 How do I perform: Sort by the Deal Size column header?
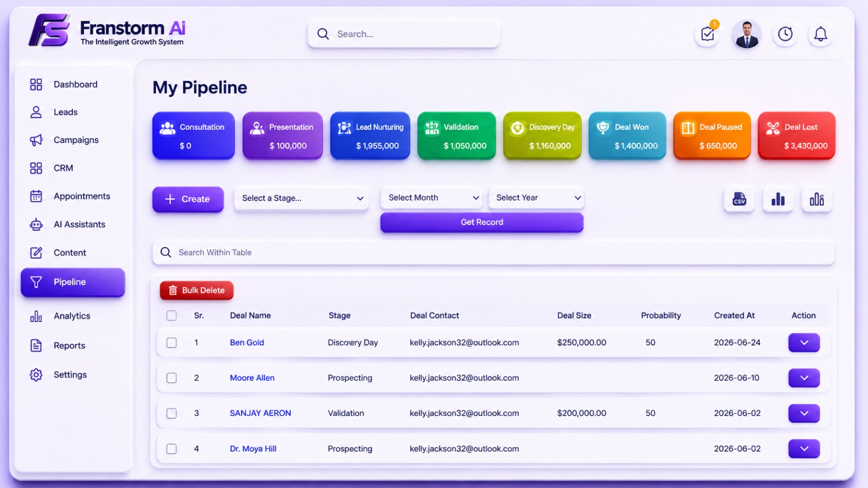point(574,316)
